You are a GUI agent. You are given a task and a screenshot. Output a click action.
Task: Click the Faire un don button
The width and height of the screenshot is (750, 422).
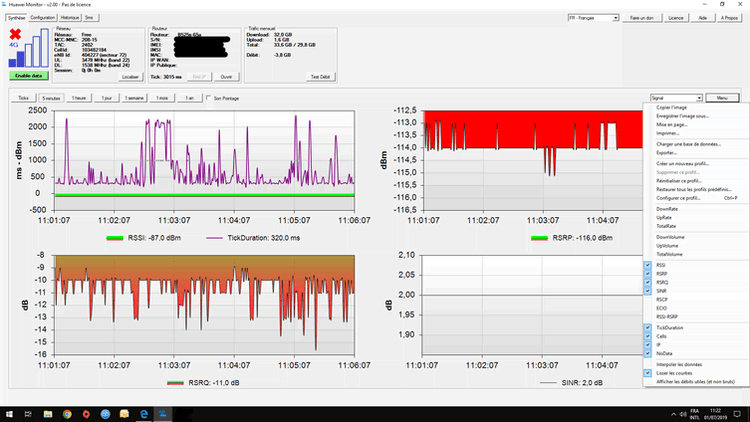642,18
